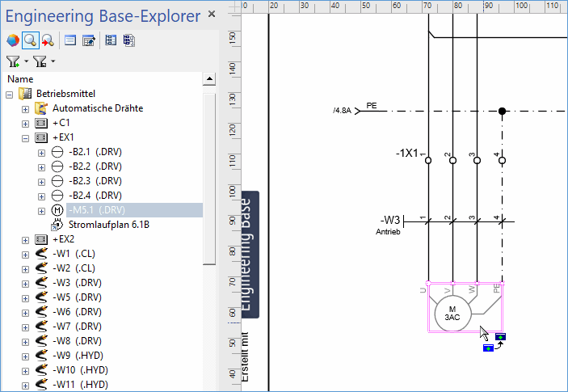Select -B2.3 (.DRV) in the tree
This screenshot has width=568, height=392.
[95, 181]
